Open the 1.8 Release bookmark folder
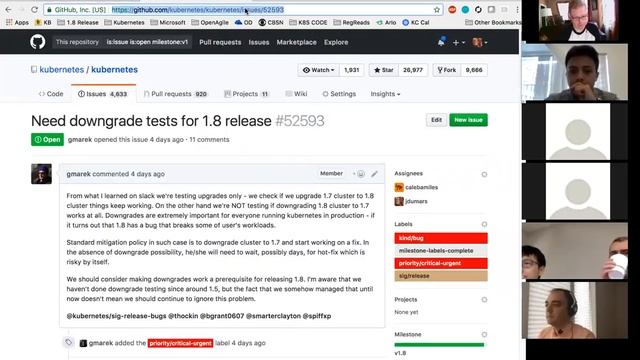640x360 pixels. click(78, 22)
